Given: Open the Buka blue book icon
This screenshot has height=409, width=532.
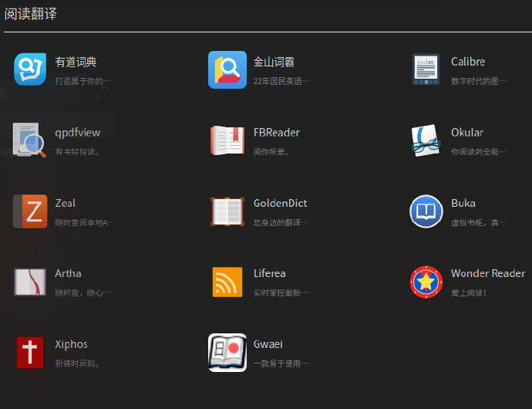Looking at the screenshot, I should pyautogui.click(x=426, y=211).
